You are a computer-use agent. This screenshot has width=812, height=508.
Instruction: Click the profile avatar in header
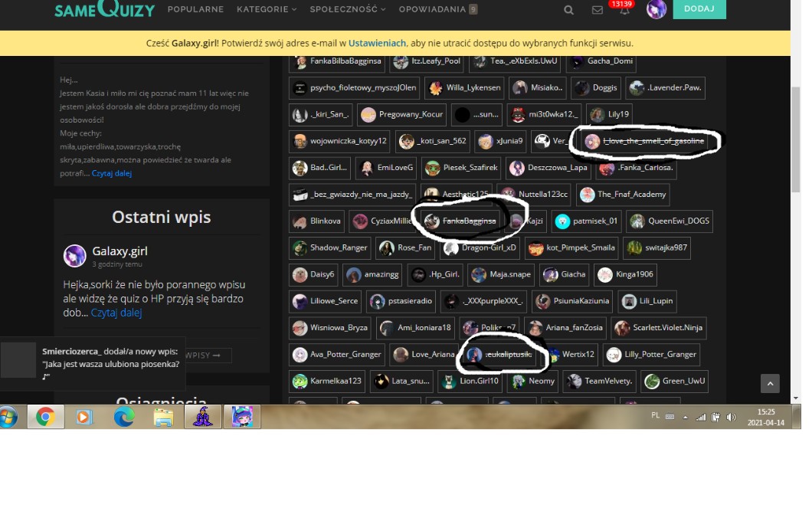pyautogui.click(x=656, y=9)
